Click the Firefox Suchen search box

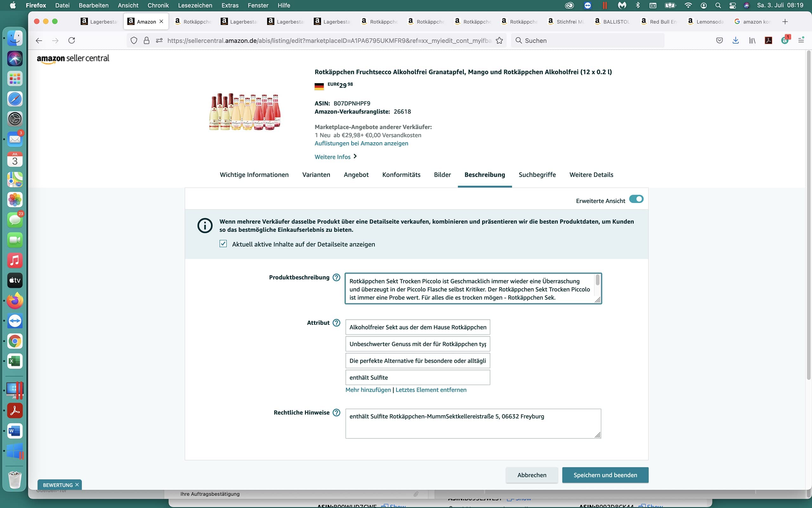587,41
